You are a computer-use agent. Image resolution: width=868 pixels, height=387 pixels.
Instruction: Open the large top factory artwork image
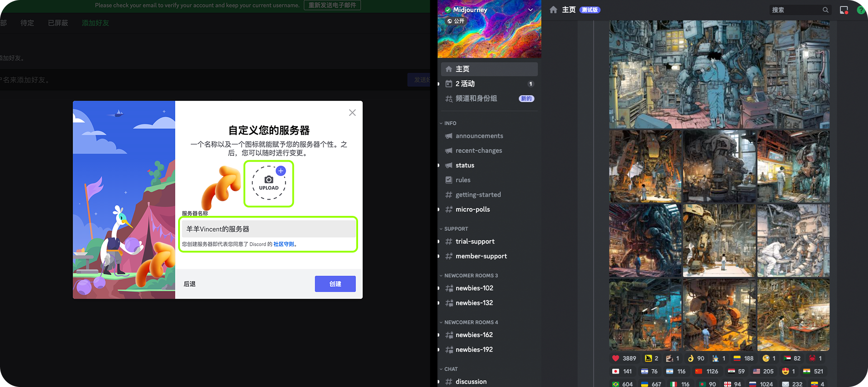719,74
